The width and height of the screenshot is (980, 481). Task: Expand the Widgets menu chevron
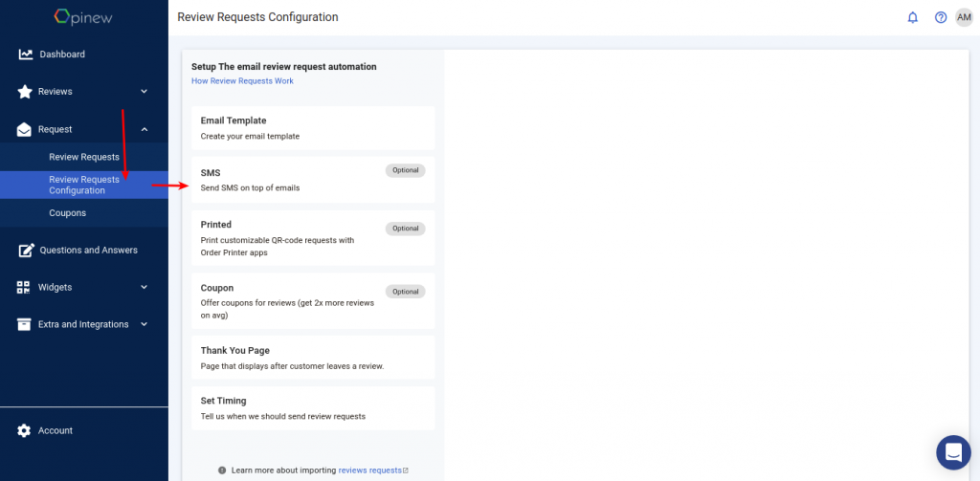pyautogui.click(x=144, y=287)
